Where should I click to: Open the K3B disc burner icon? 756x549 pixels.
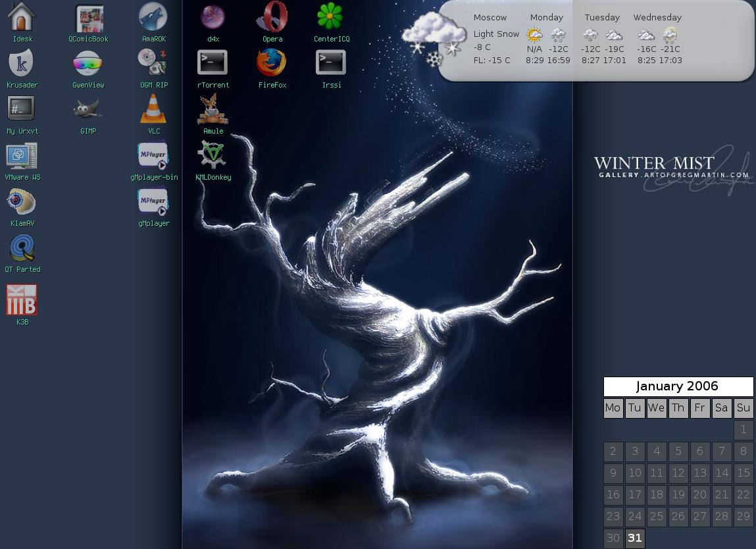22,300
